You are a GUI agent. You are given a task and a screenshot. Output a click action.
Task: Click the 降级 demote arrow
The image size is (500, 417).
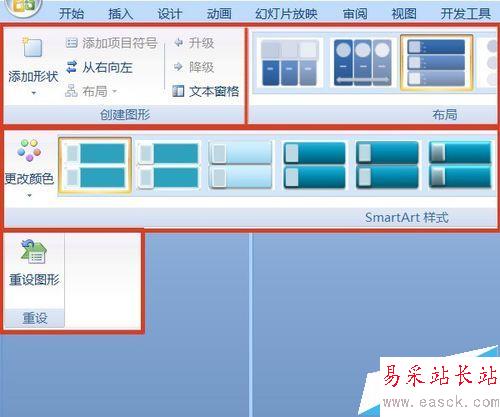tap(179, 67)
